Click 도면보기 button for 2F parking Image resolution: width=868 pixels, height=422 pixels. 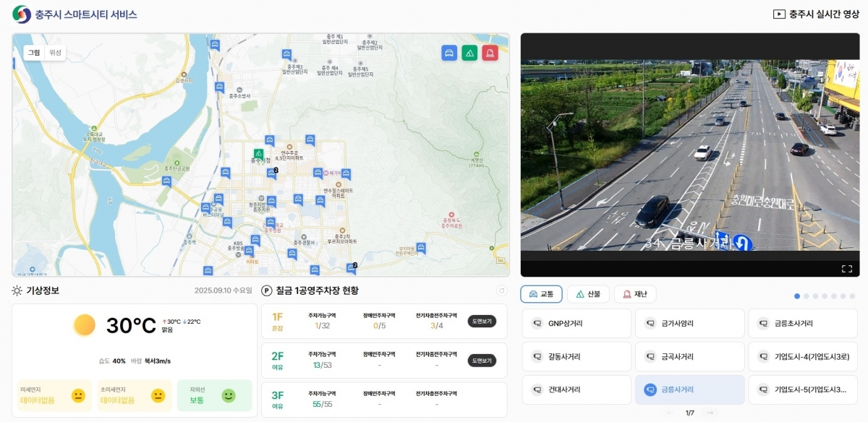[x=482, y=360]
